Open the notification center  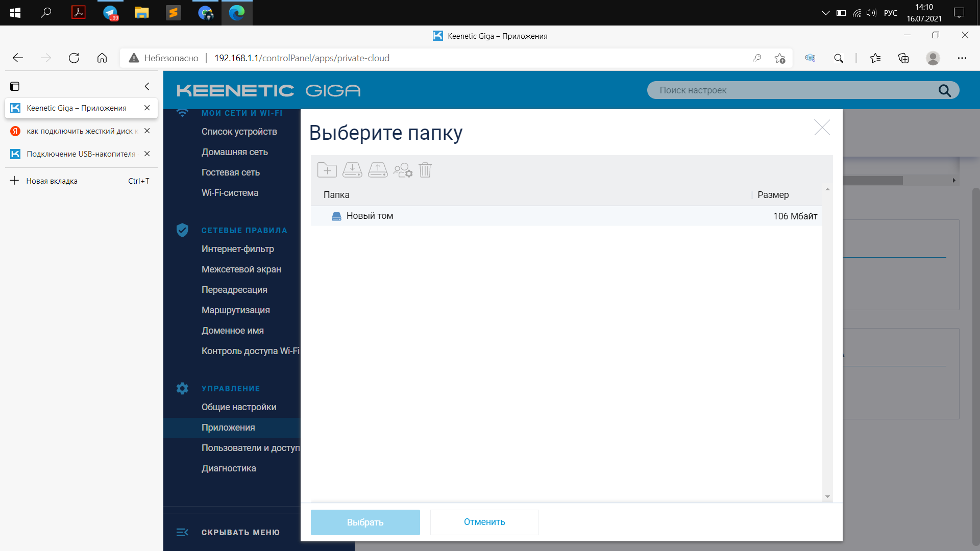pyautogui.click(x=959, y=13)
